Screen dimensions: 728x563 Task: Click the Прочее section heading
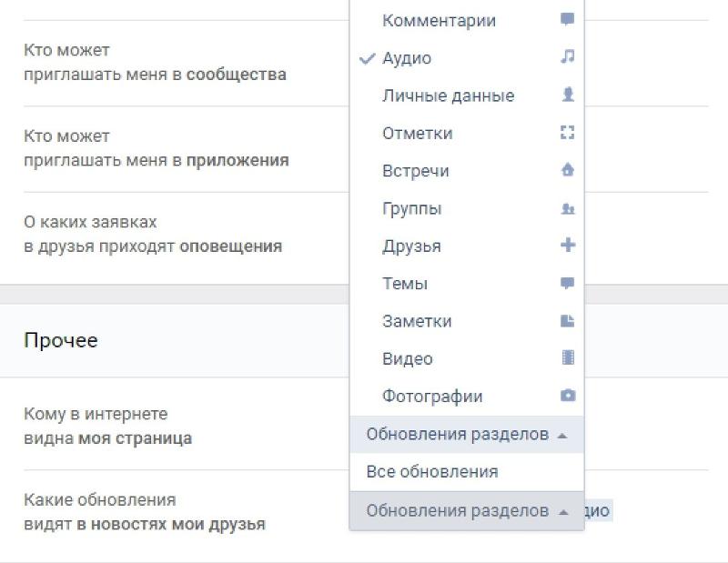pyautogui.click(x=61, y=340)
